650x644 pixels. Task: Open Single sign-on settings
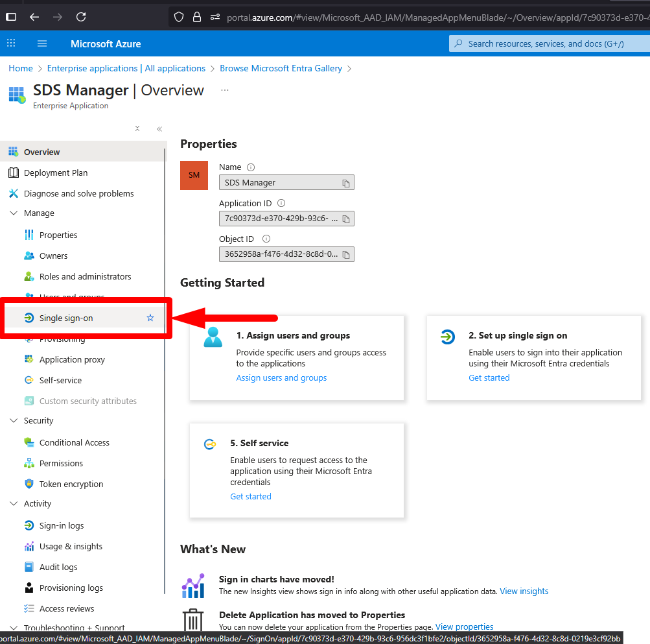click(84, 318)
